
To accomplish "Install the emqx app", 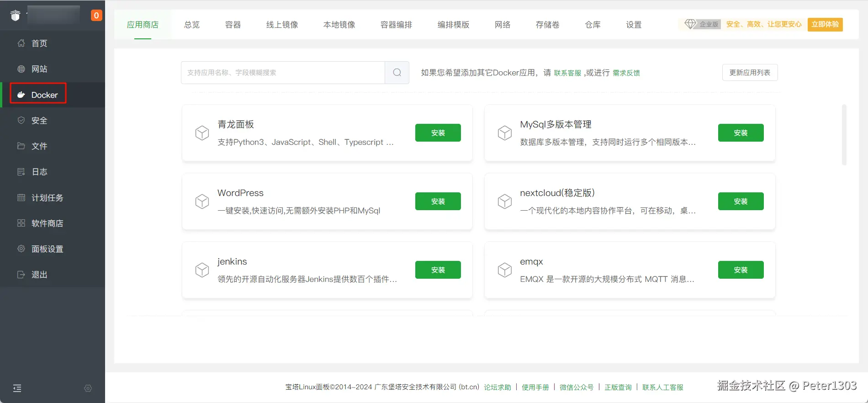I will pos(741,270).
